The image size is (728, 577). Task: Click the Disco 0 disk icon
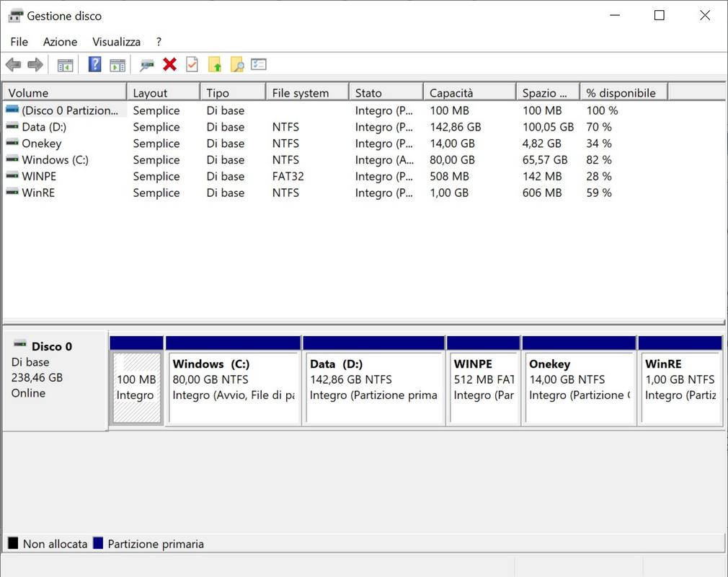20,344
